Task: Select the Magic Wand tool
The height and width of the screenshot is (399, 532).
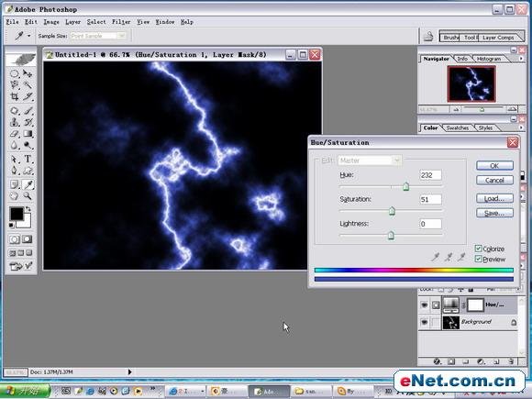Action: click(x=28, y=84)
